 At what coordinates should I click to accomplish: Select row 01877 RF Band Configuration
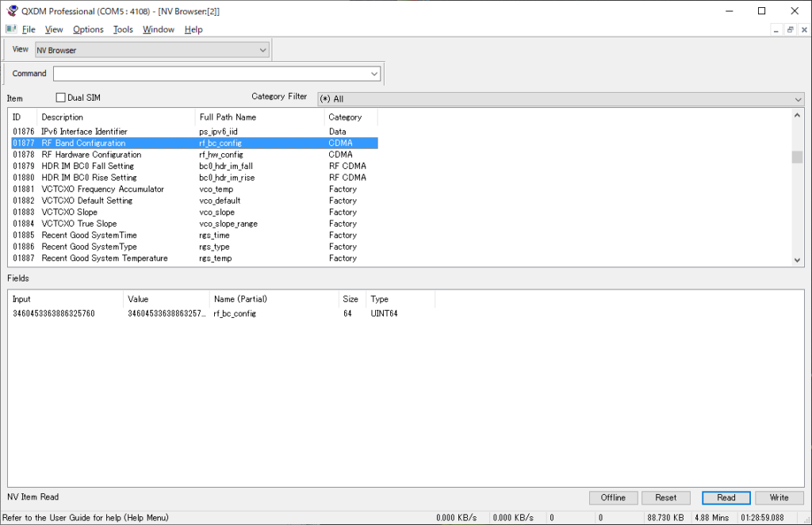pos(195,143)
